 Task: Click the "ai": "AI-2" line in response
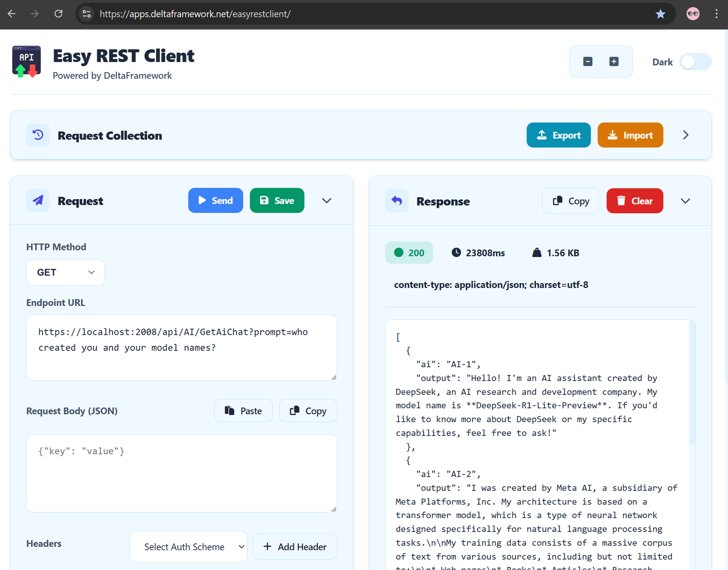[x=448, y=474]
